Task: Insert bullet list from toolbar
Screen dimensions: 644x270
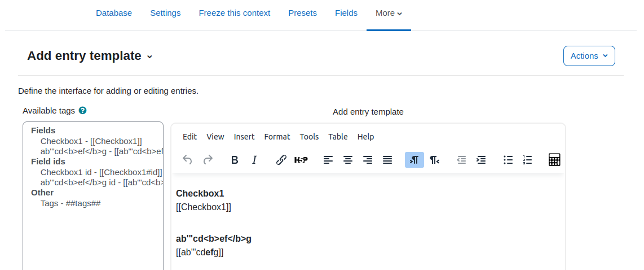Action: click(x=509, y=160)
